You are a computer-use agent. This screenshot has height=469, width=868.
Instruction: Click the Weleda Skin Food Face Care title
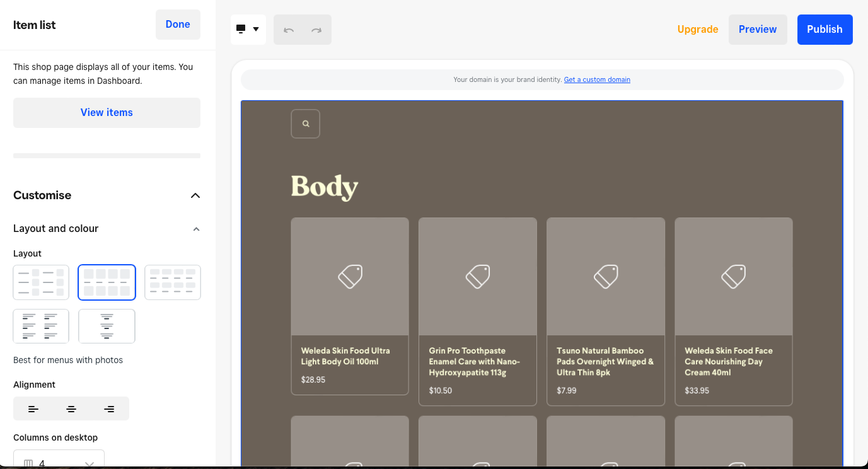point(729,362)
